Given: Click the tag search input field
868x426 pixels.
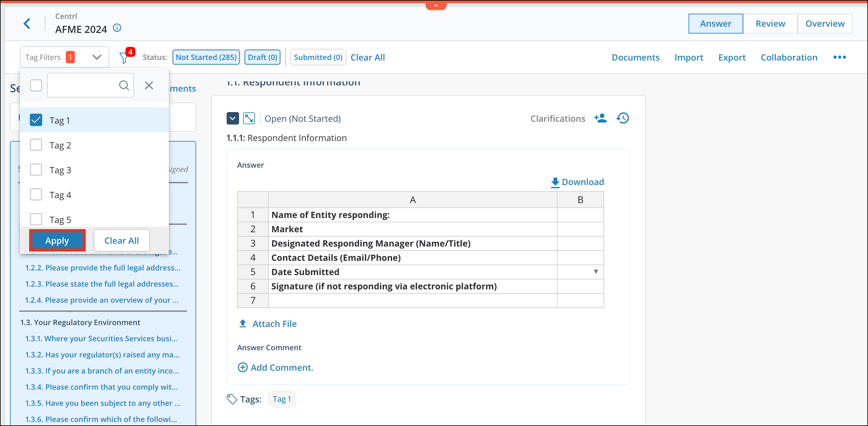Looking at the screenshot, I should click(84, 85).
